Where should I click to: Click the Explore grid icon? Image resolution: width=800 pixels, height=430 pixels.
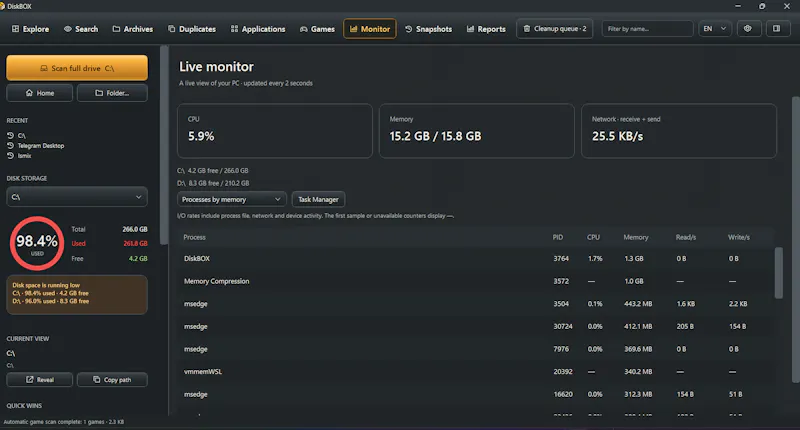coord(15,29)
